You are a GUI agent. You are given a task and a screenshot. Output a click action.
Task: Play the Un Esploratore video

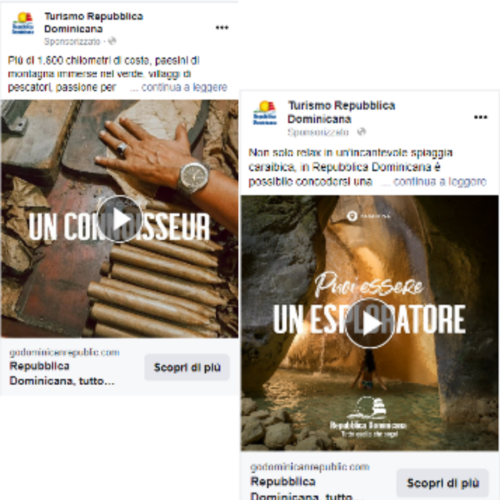tap(370, 323)
